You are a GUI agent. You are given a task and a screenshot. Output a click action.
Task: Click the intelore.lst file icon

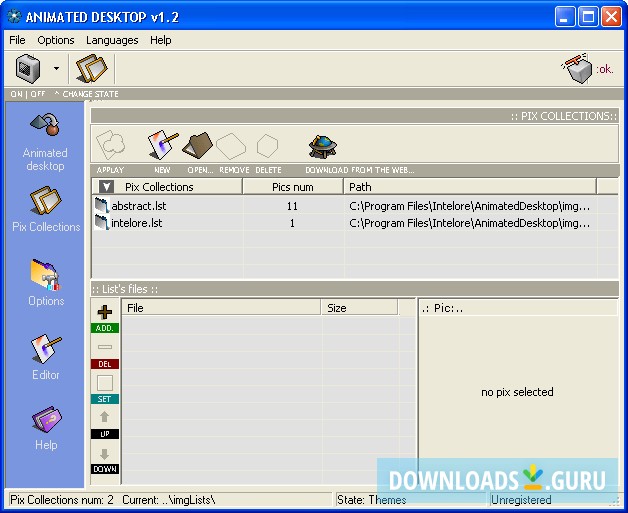102,223
